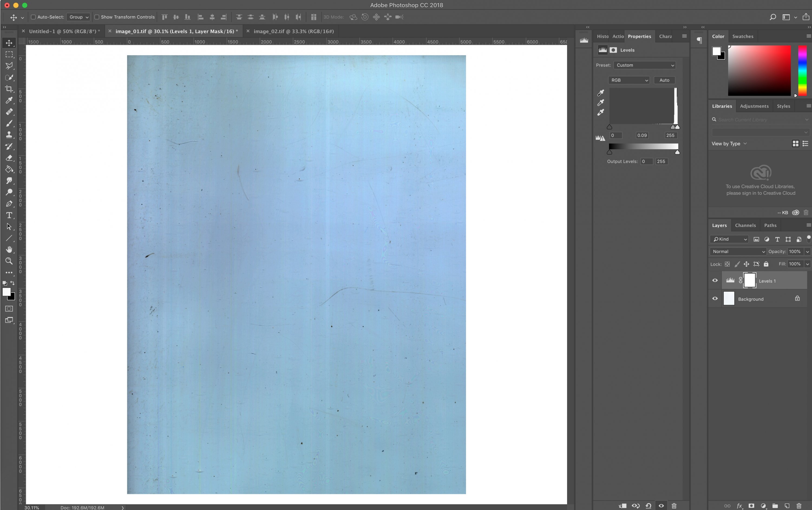
Task: Toggle lock image pixels brush icon
Action: [x=737, y=264]
